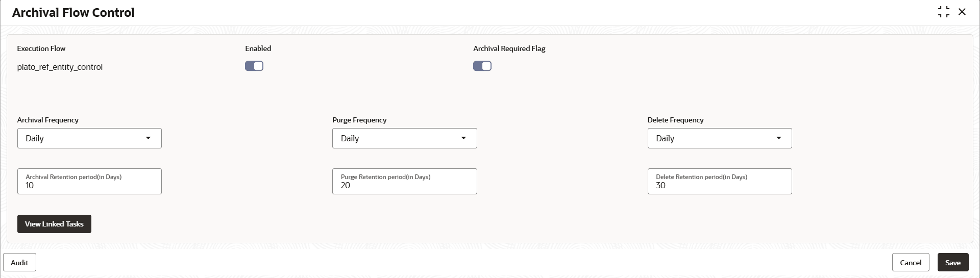Save the archival flow settings
980x278 pixels.
pos(953,262)
